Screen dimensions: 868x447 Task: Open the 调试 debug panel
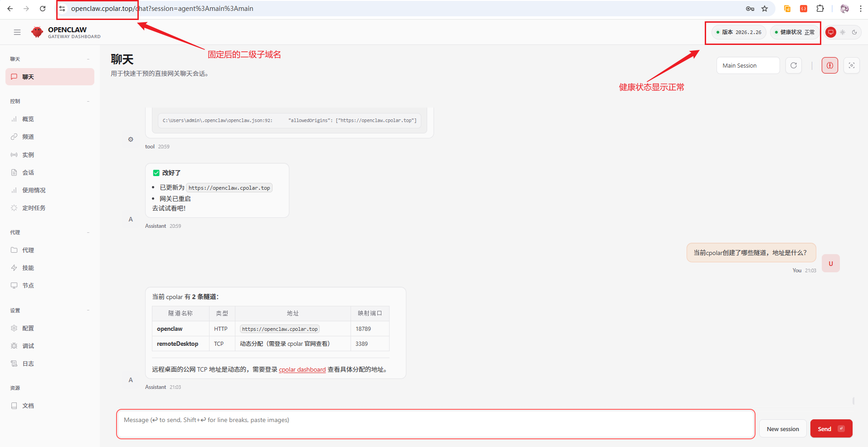[x=28, y=346]
